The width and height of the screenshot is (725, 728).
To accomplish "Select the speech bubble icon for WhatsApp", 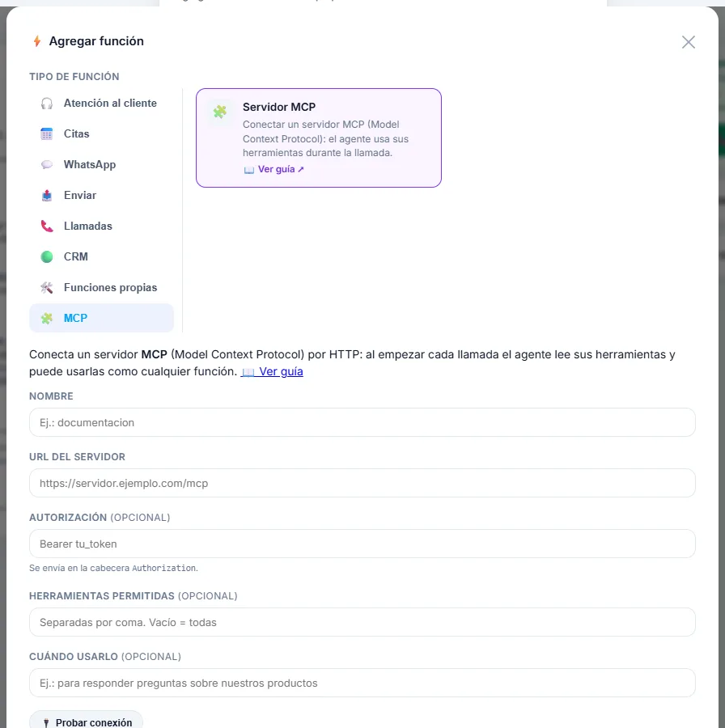I will 47,164.
